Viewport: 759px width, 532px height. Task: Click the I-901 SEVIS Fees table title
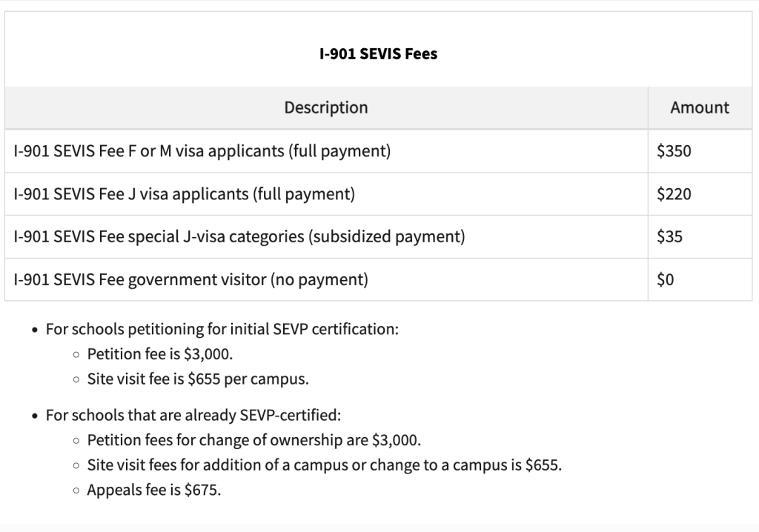378,54
